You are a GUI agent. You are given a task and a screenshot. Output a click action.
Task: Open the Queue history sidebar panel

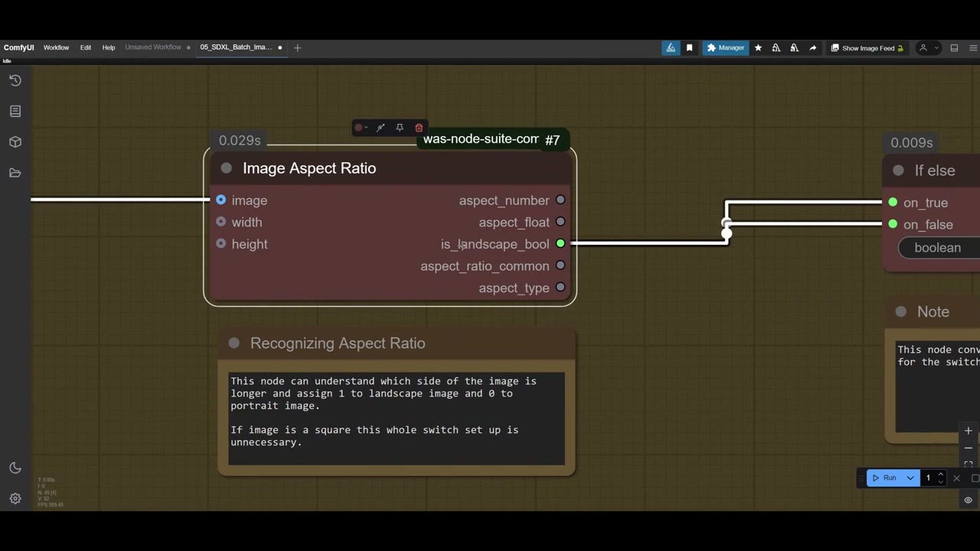point(15,80)
